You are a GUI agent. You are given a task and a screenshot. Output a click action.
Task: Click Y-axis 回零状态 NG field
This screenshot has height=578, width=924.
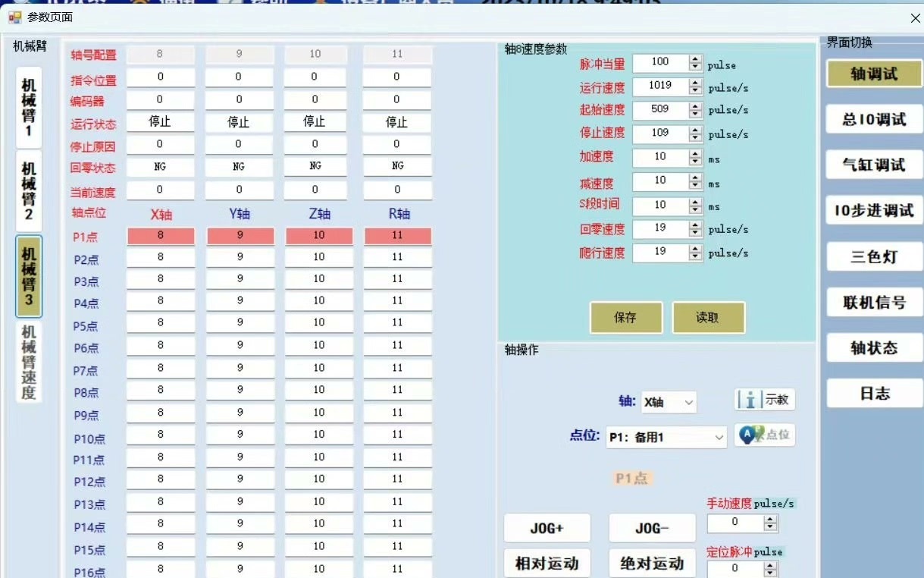[x=240, y=167]
